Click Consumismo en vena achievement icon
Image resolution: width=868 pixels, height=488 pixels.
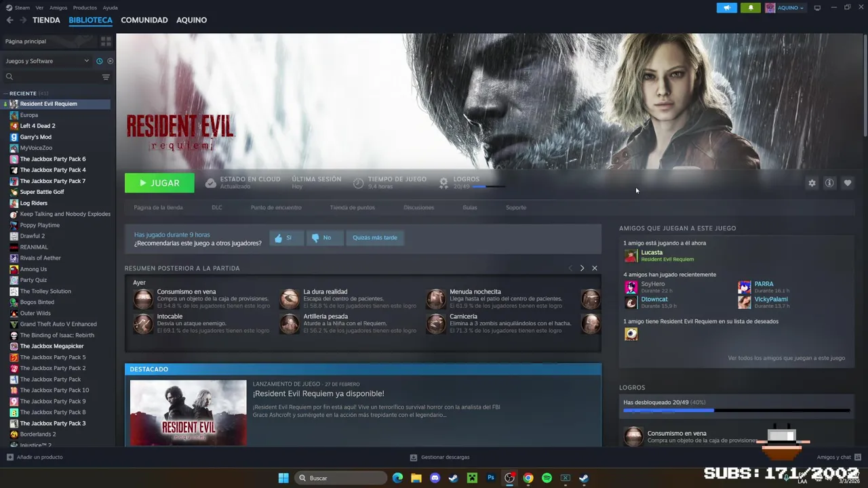[143, 299]
